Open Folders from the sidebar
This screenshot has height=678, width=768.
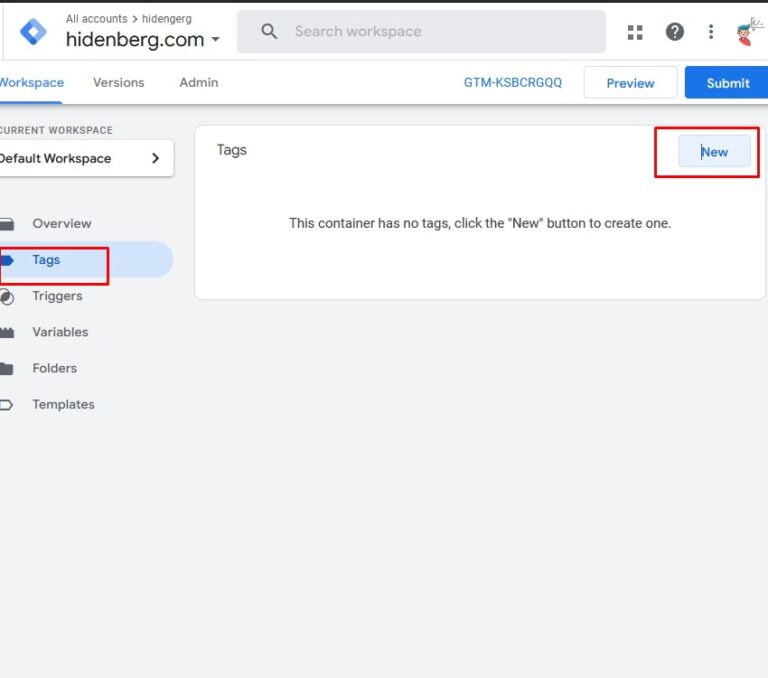(54, 368)
